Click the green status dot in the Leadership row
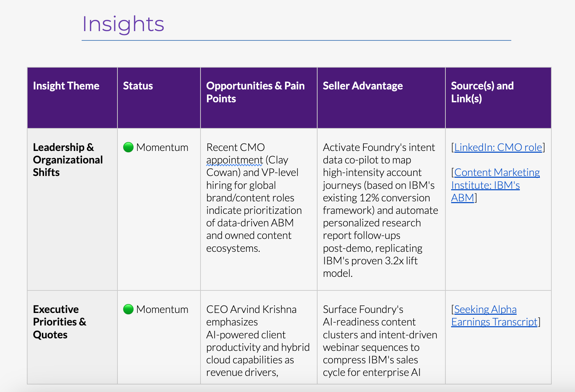575x392 pixels. click(x=128, y=147)
